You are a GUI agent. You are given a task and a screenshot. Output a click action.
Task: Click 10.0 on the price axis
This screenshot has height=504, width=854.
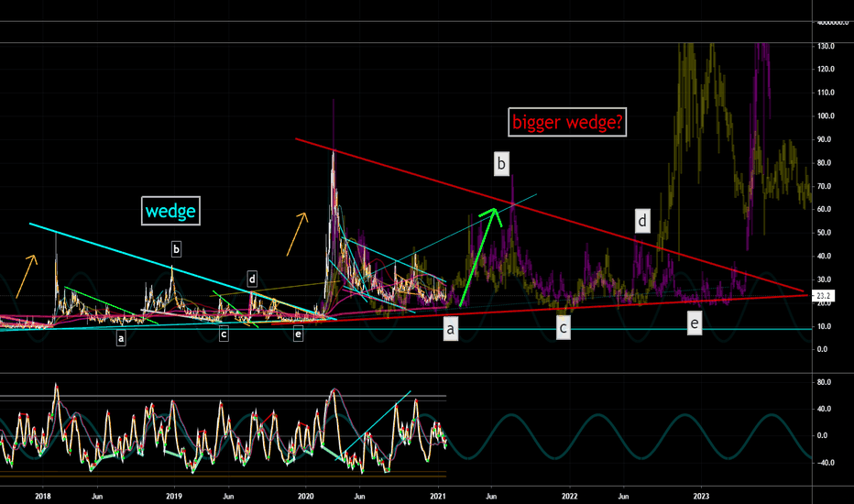824,326
